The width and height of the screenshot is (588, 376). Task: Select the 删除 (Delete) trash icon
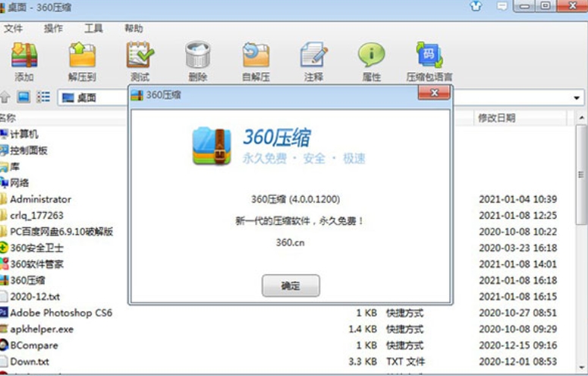pos(197,62)
